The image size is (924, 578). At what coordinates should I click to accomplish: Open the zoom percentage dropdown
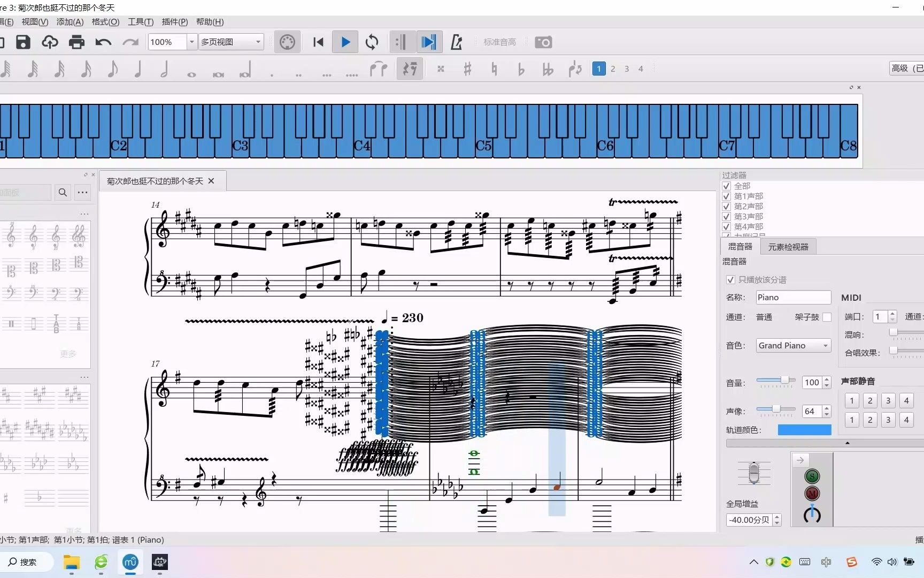tap(192, 42)
